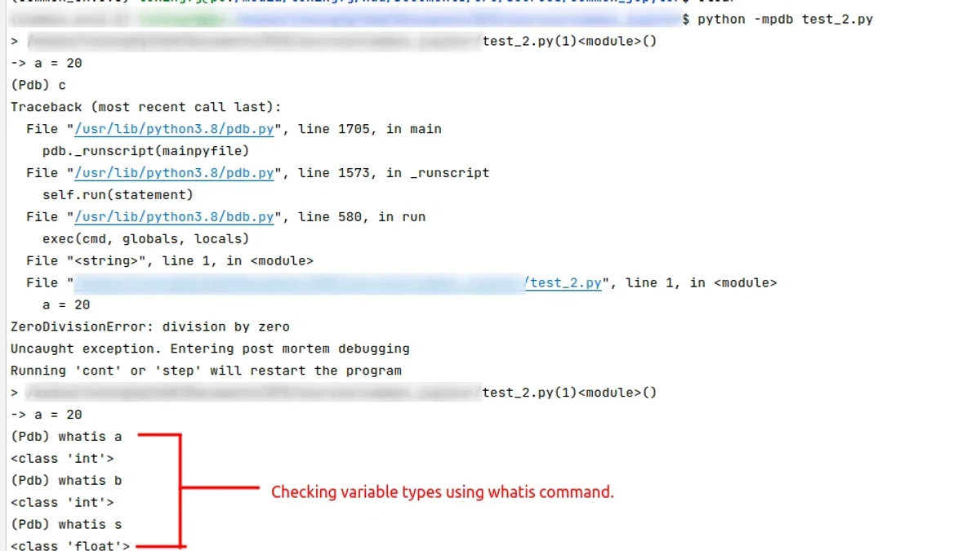Click the '(Pdb) whatis s' line

66,526
